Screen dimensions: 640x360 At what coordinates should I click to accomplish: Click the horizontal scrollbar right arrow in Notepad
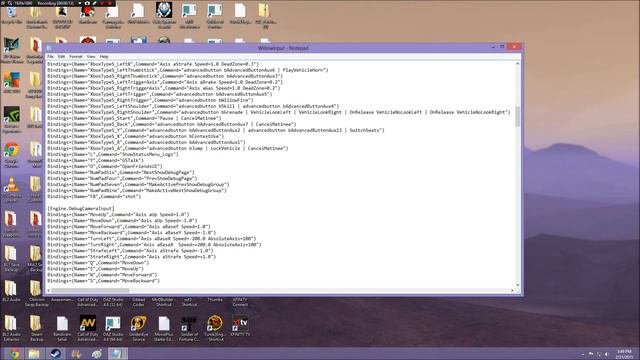coord(512,291)
